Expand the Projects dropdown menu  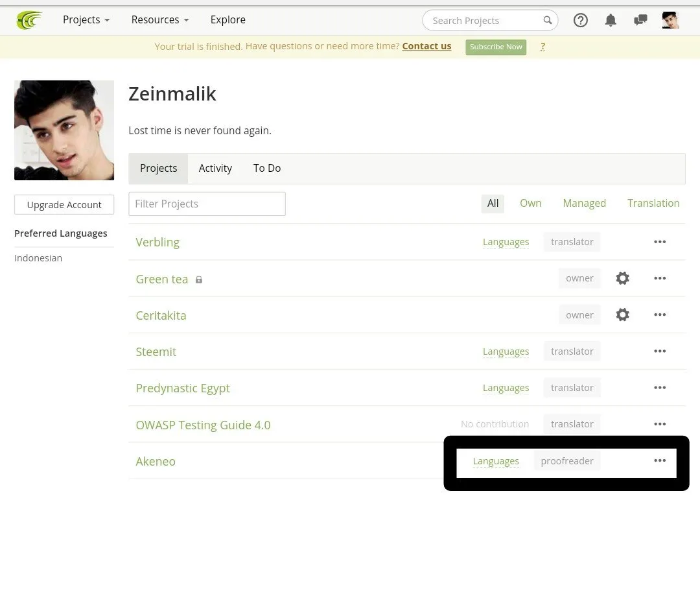pos(86,19)
